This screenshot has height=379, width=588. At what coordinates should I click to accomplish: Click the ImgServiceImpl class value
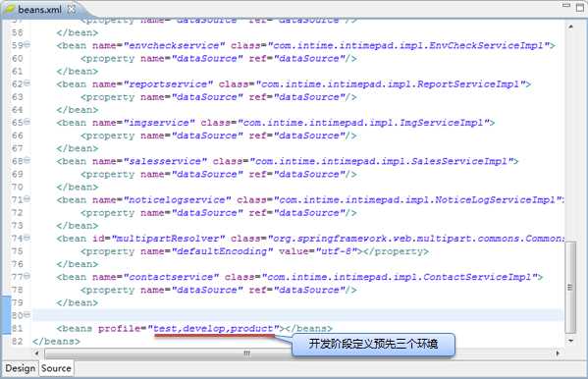tap(364, 123)
